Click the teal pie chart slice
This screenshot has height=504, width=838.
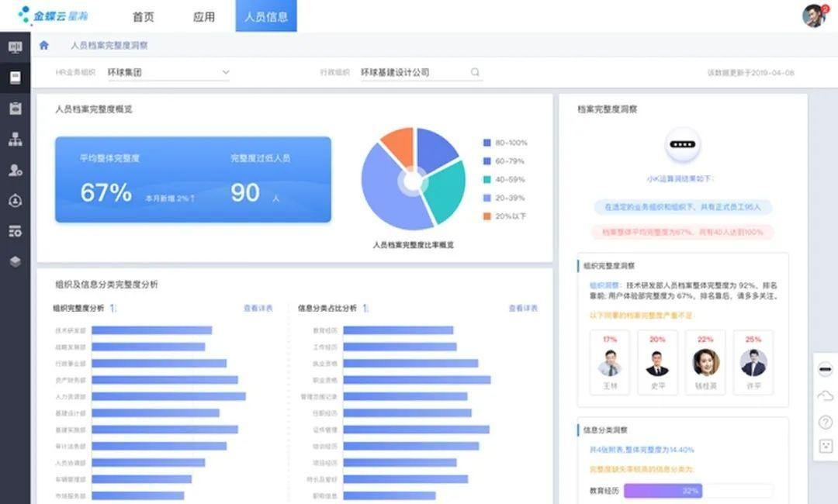446,192
